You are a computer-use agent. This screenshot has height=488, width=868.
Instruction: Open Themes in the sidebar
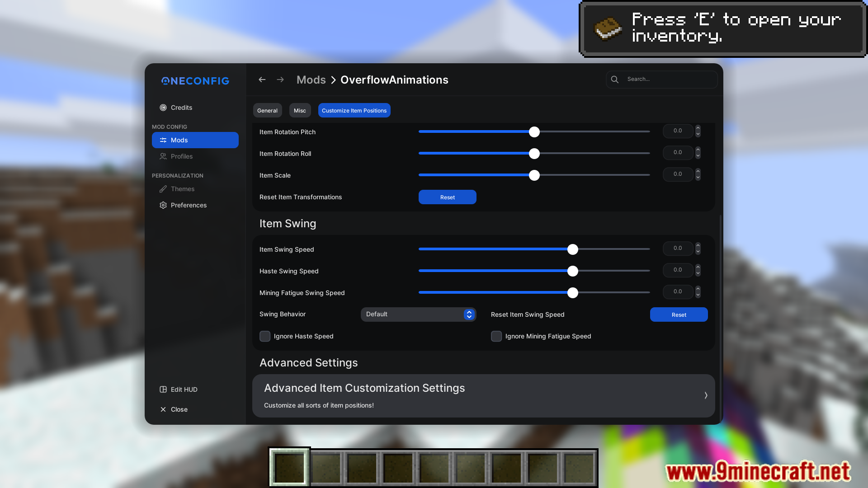(x=195, y=189)
